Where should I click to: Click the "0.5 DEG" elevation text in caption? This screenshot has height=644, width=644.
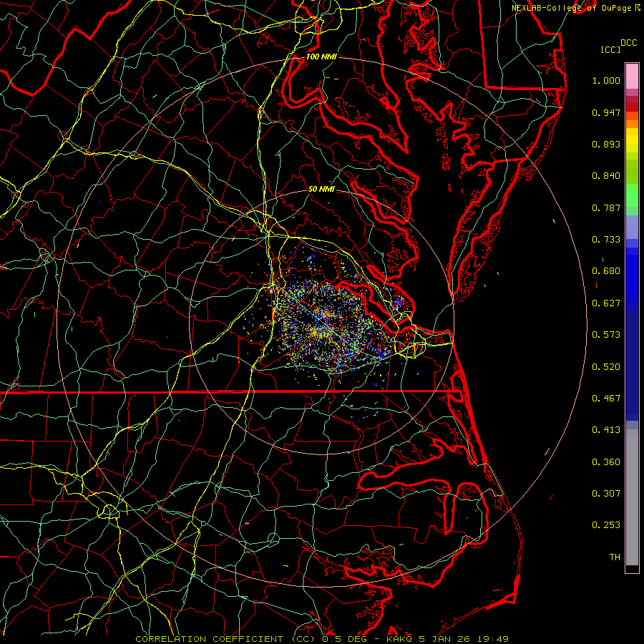(x=344, y=639)
